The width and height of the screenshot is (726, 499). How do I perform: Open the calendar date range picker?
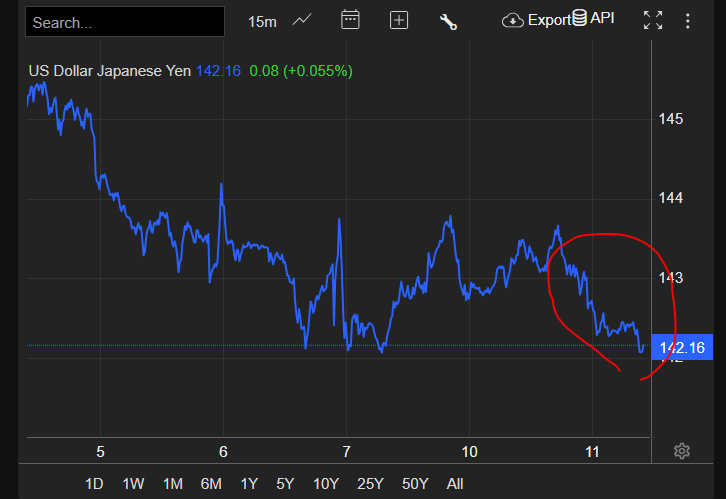[350, 20]
